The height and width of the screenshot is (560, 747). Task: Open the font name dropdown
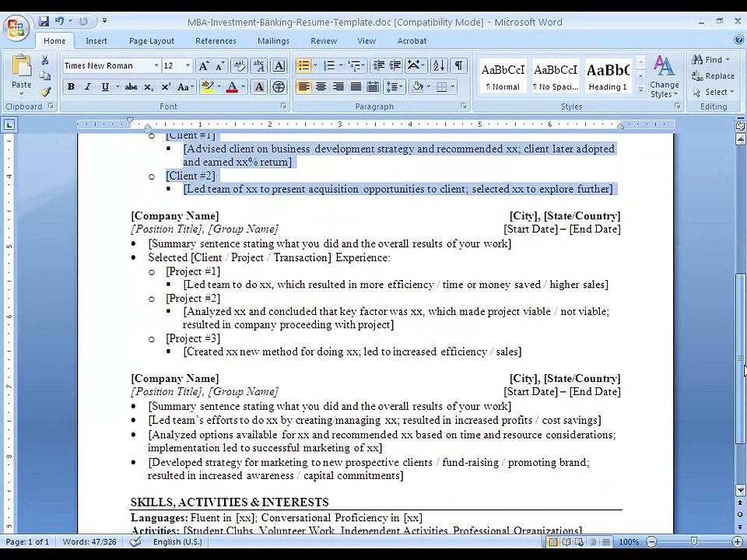coord(156,65)
